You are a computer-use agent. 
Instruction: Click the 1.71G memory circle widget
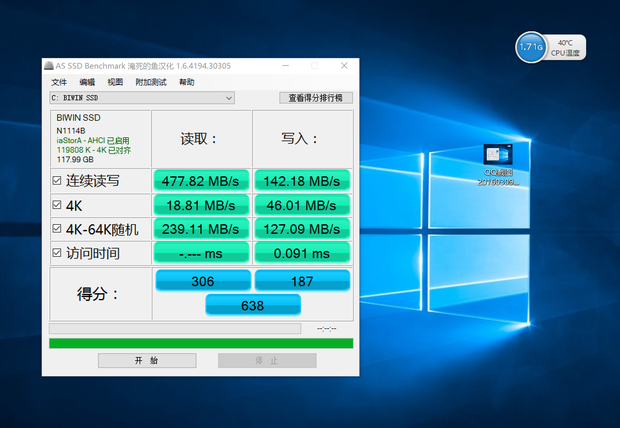[x=531, y=47]
